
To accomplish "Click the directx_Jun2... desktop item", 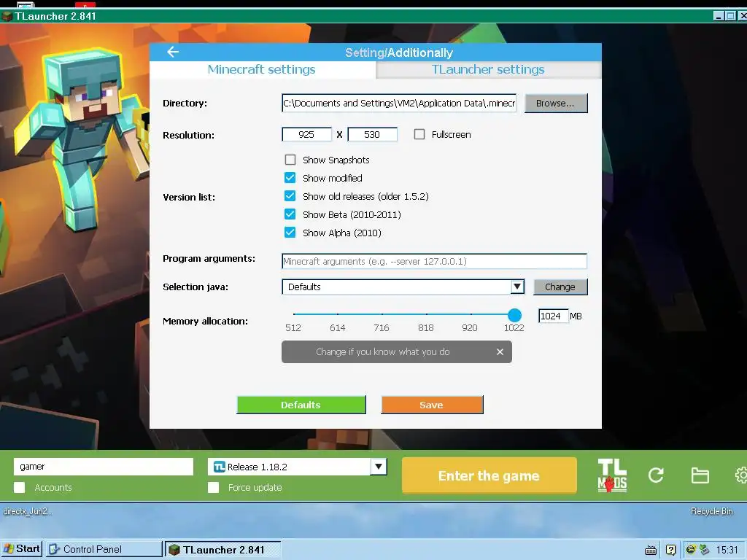I will click(27, 511).
